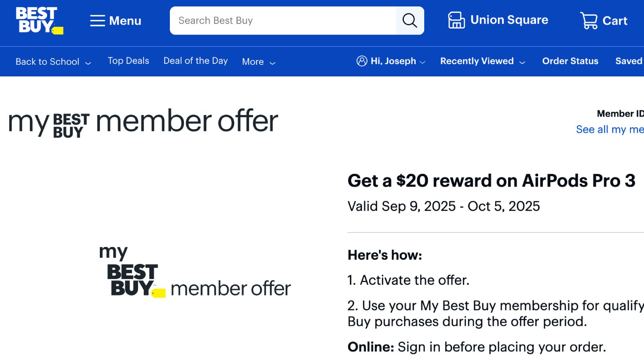Open Saved items link
Screen dimensions: 644x362
(x=630, y=61)
